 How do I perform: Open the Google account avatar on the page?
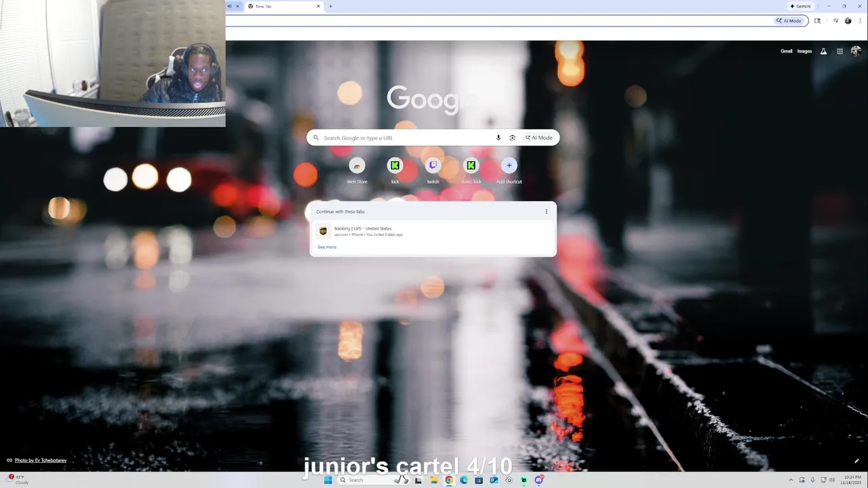[x=856, y=51]
